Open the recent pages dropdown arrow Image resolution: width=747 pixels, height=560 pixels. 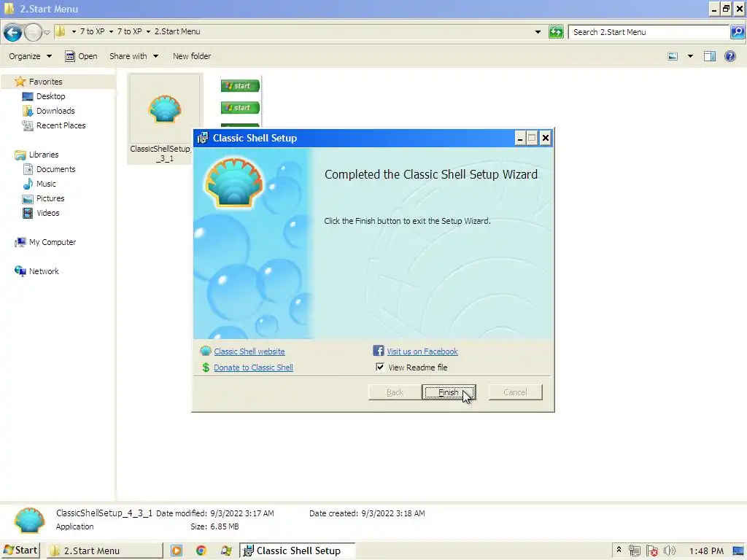47,32
